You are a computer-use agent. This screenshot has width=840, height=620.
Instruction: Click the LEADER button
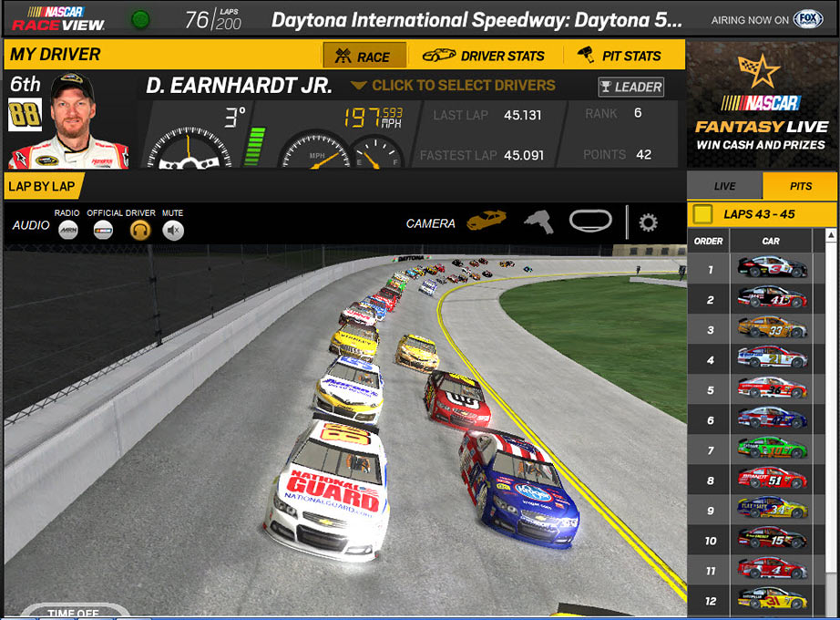pyautogui.click(x=630, y=87)
